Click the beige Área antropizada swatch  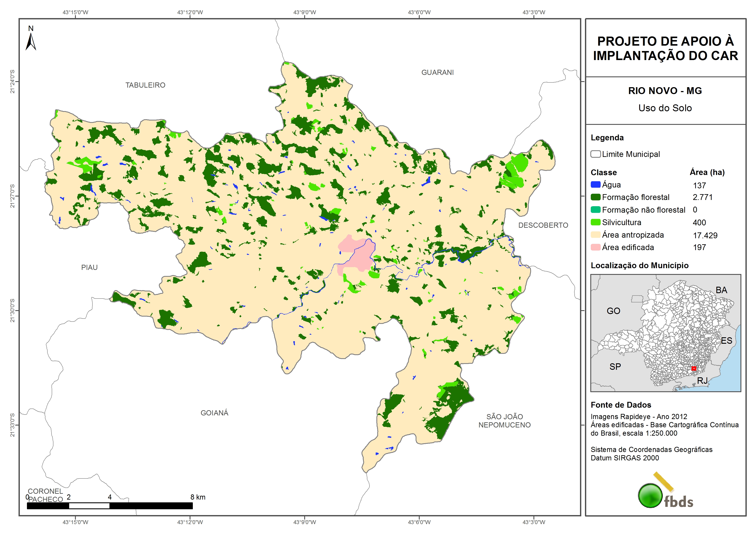pos(595,235)
